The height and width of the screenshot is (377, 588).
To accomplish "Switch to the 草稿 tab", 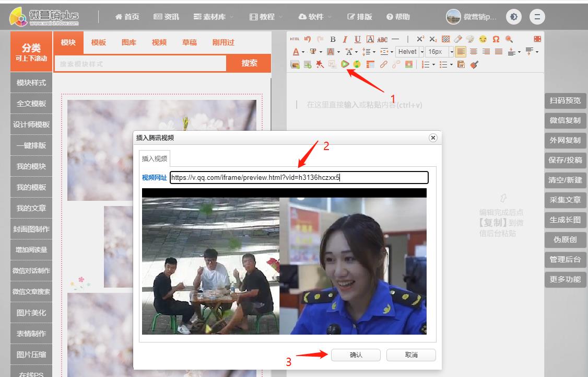I will coord(190,42).
